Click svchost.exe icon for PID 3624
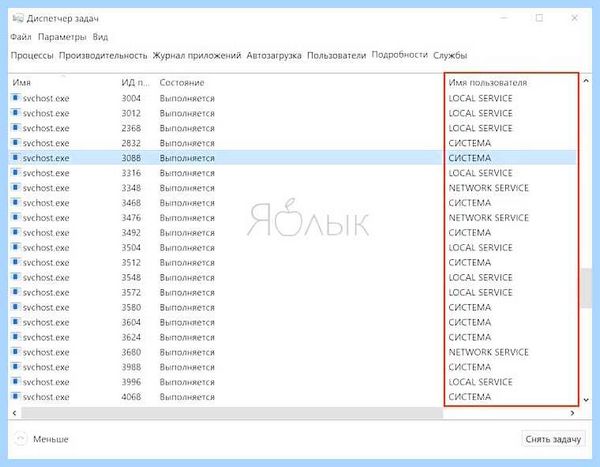Image resolution: width=600 pixels, height=467 pixels. (15, 336)
